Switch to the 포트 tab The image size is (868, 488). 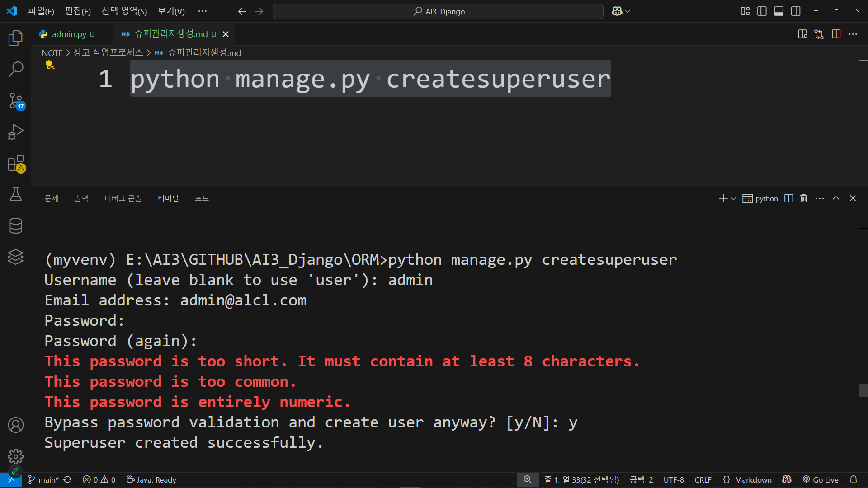pyautogui.click(x=202, y=198)
